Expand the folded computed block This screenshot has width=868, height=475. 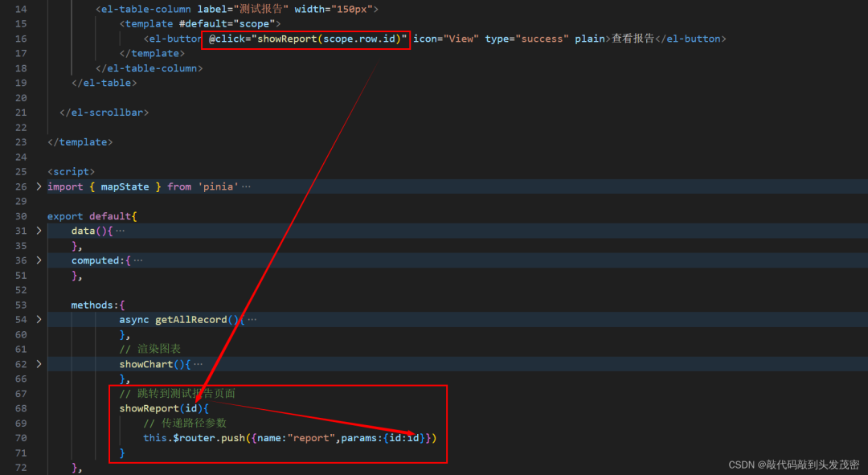coord(39,260)
